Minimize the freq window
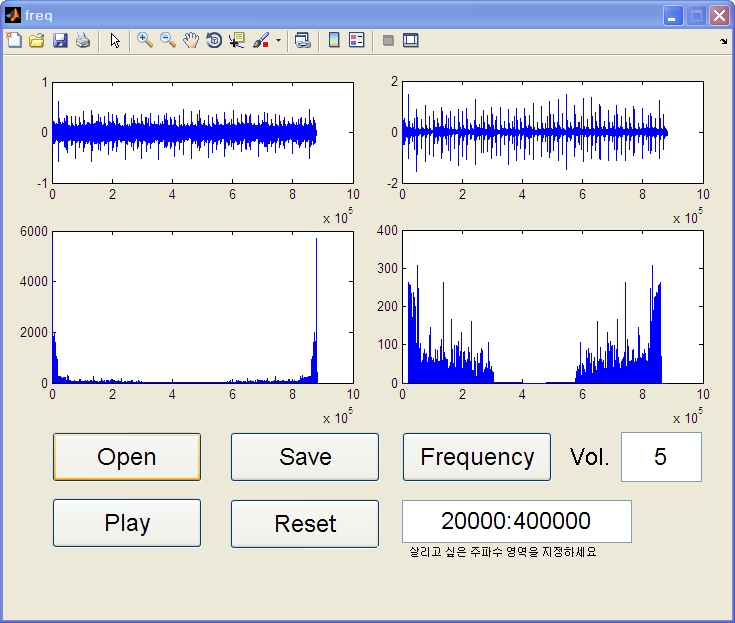This screenshot has height=623, width=735. [x=673, y=15]
